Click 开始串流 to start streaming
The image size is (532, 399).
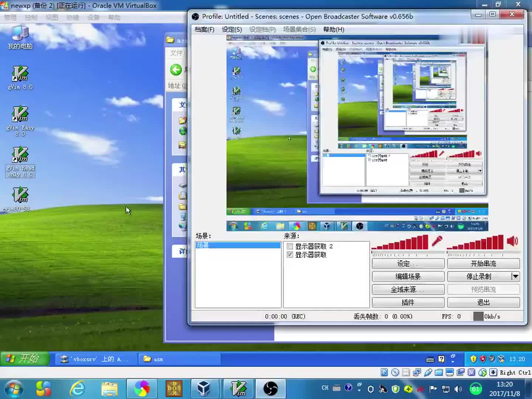point(483,263)
